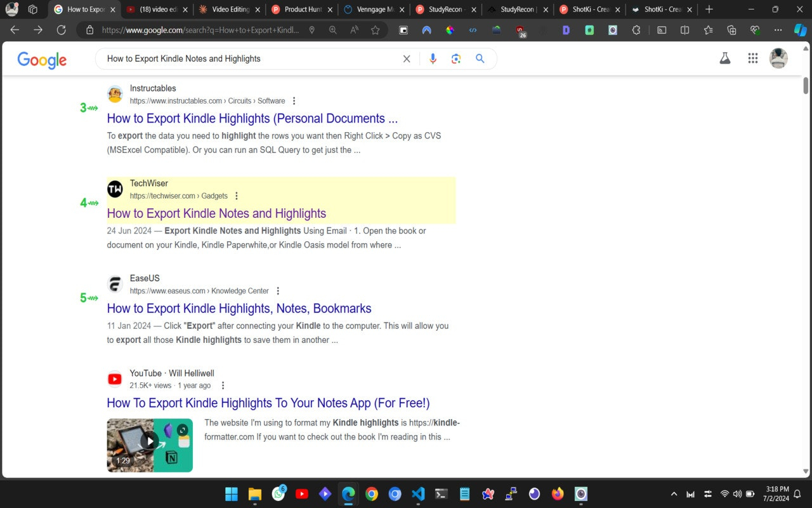Click the Instructables site favicon
812x508 pixels.
(x=115, y=94)
